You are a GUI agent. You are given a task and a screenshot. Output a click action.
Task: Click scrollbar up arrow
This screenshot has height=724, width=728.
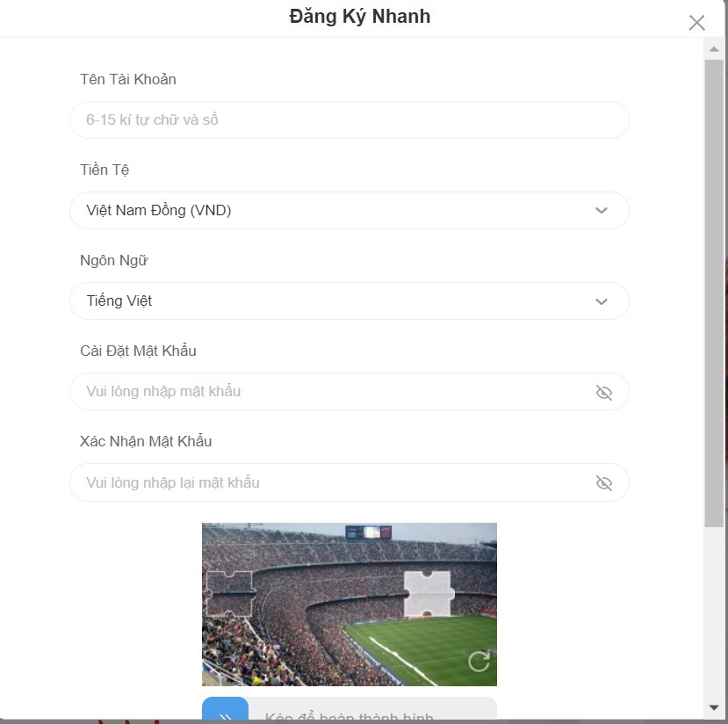(714, 49)
